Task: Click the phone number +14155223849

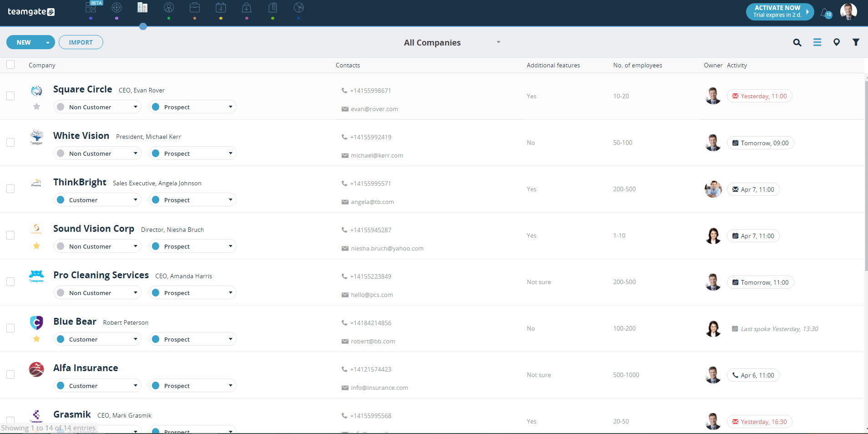Action: 371,276
